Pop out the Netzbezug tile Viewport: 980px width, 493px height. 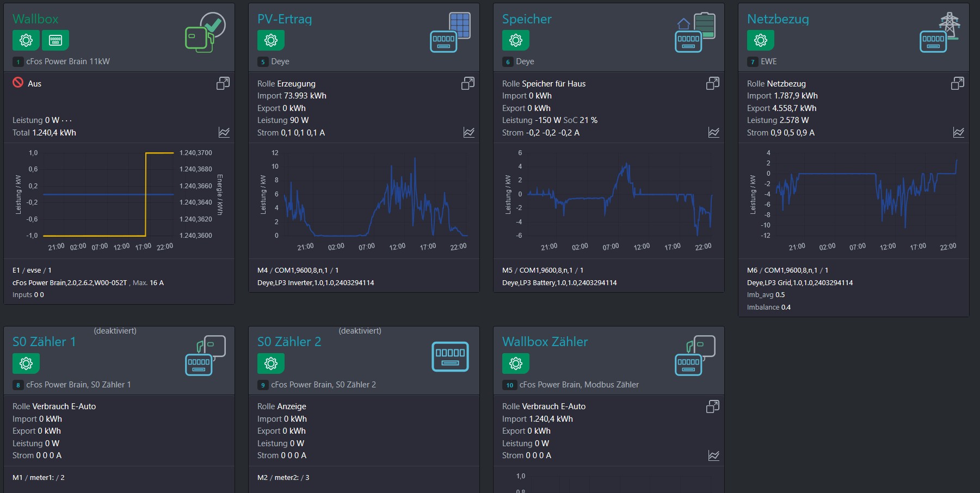coord(958,83)
